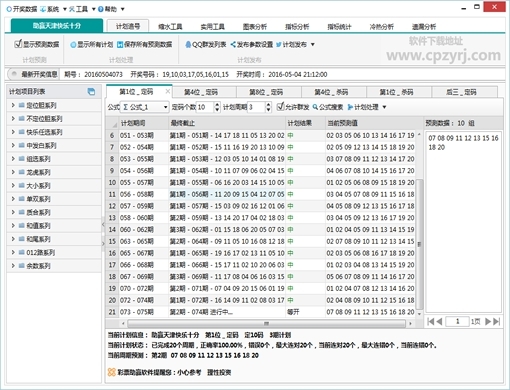Click the 定位胆系列 folder icon
Viewport: 510px width, 390px height.
point(22,105)
